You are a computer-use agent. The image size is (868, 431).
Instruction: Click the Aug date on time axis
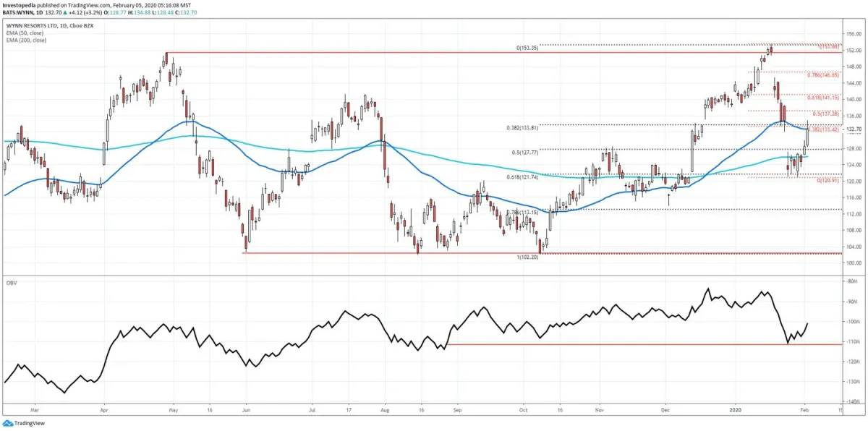[385, 410]
